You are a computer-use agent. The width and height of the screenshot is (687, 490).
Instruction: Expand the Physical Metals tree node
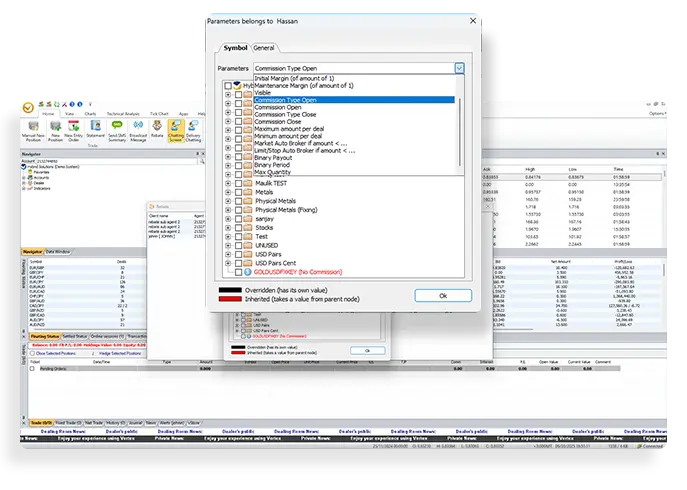228,201
